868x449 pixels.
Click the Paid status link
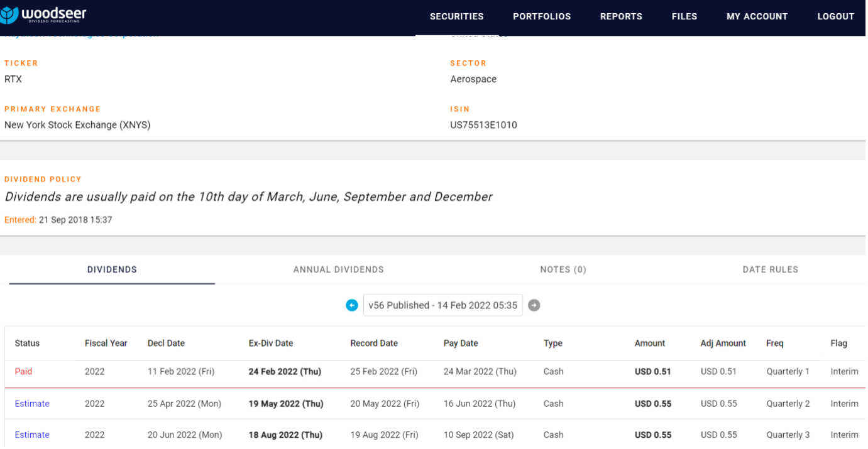(x=23, y=372)
